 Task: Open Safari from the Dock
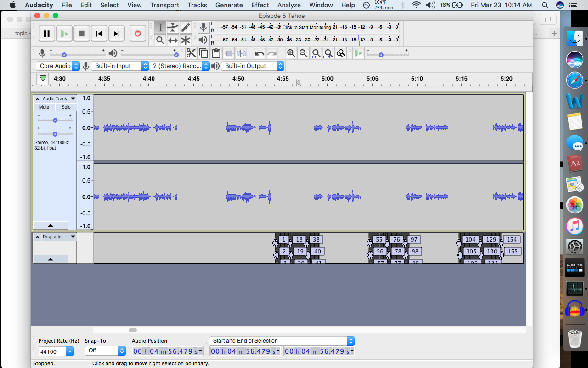[575, 81]
